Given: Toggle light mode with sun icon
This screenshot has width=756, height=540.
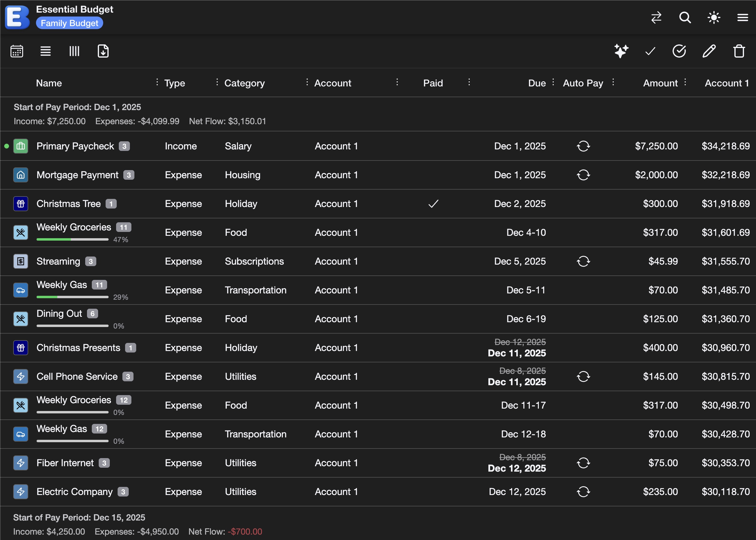Looking at the screenshot, I should (714, 17).
